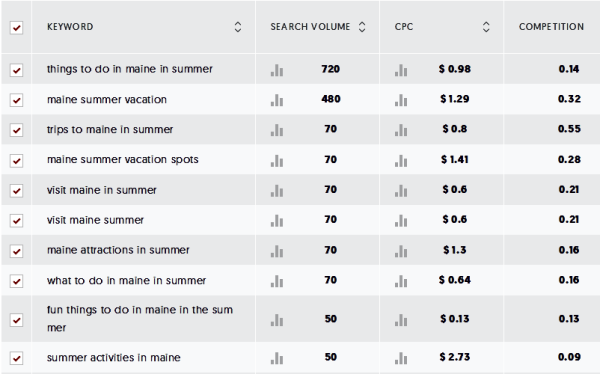600x374 pixels.
Task: Click competition value 0.09
Action: [569, 357]
